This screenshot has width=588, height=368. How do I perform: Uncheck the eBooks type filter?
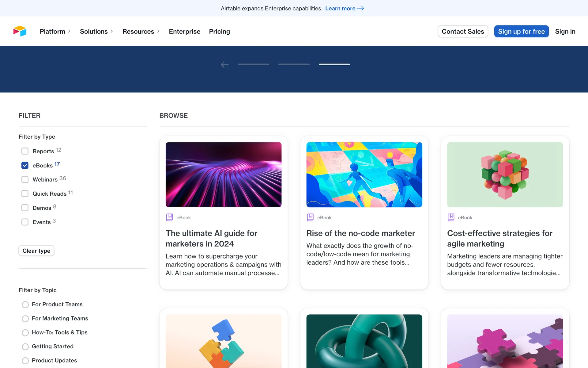[25, 165]
